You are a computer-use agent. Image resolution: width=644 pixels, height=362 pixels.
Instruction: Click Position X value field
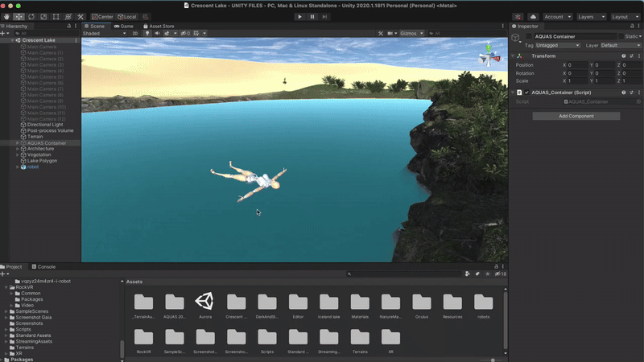click(577, 65)
